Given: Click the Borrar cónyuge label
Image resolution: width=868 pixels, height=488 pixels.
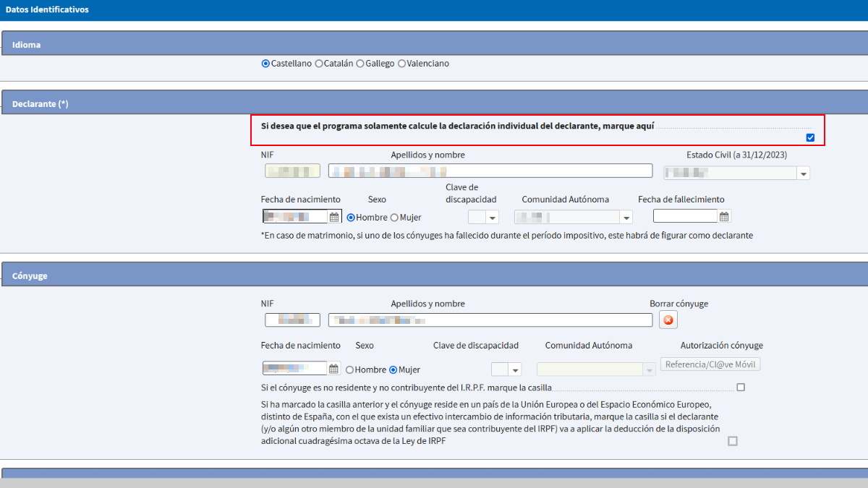Looking at the screenshot, I should pos(678,304).
